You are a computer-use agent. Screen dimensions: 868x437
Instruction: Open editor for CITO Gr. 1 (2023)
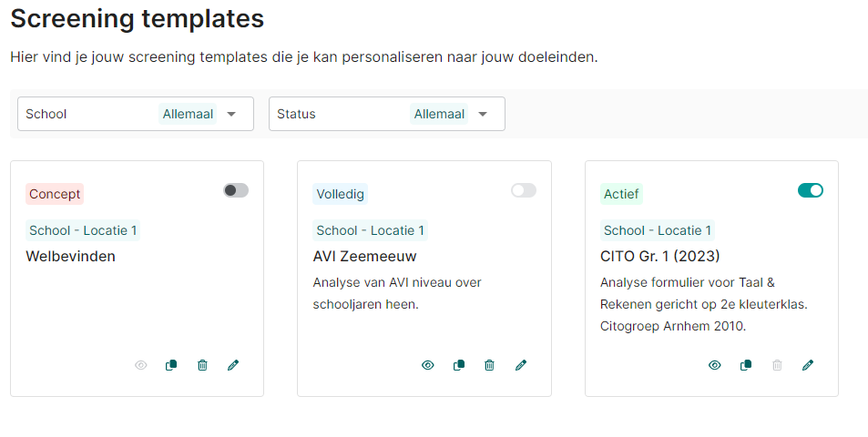(808, 365)
